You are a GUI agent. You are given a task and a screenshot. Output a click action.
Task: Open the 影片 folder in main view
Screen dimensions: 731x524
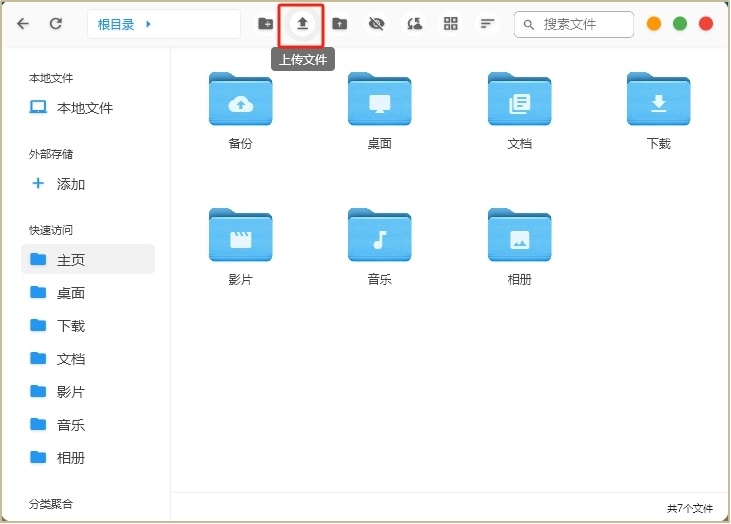pyautogui.click(x=240, y=236)
